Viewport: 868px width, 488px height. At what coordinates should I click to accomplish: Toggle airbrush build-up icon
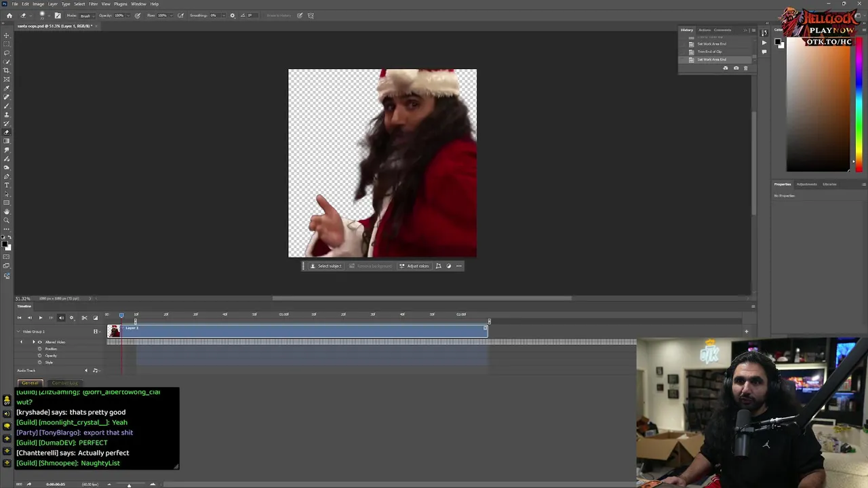(181, 15)
